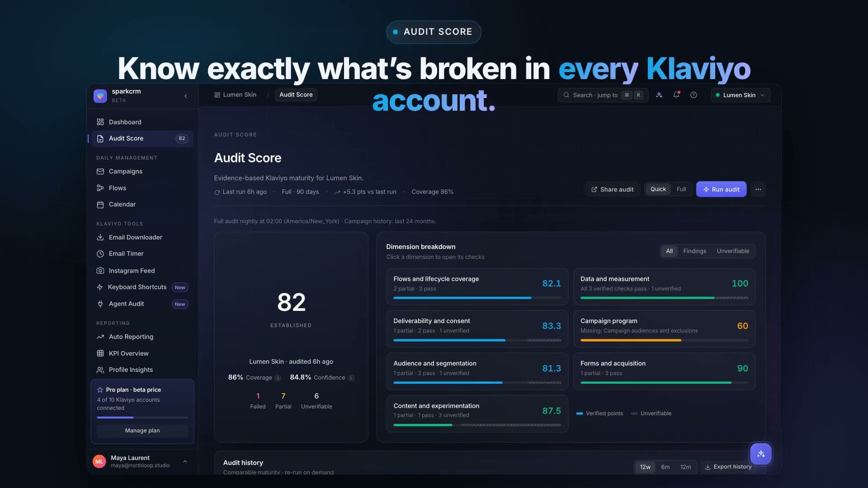Open Keyboard Shortcuts
The height and width of the screenshot is (488, 868).
click(142, 287)
